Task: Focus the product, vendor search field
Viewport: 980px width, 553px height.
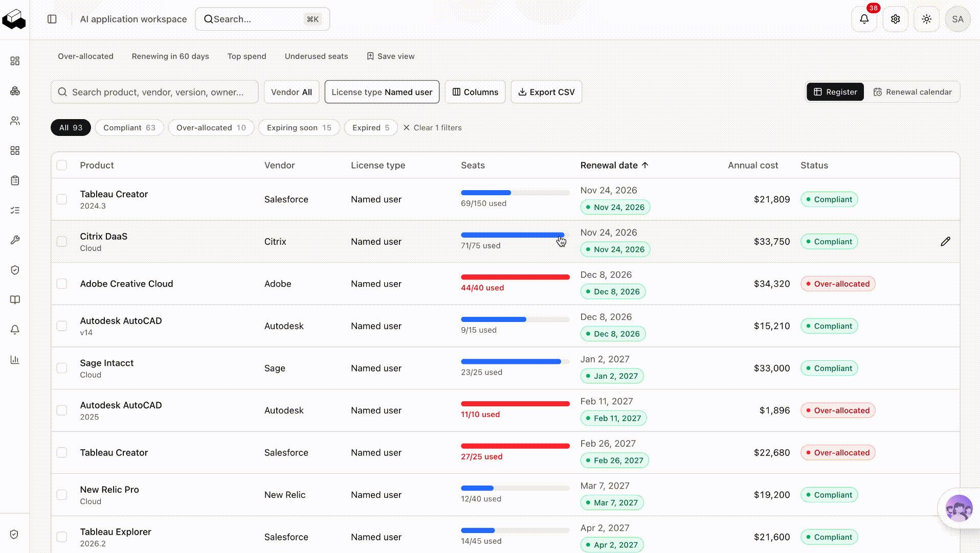Action: 154,92
